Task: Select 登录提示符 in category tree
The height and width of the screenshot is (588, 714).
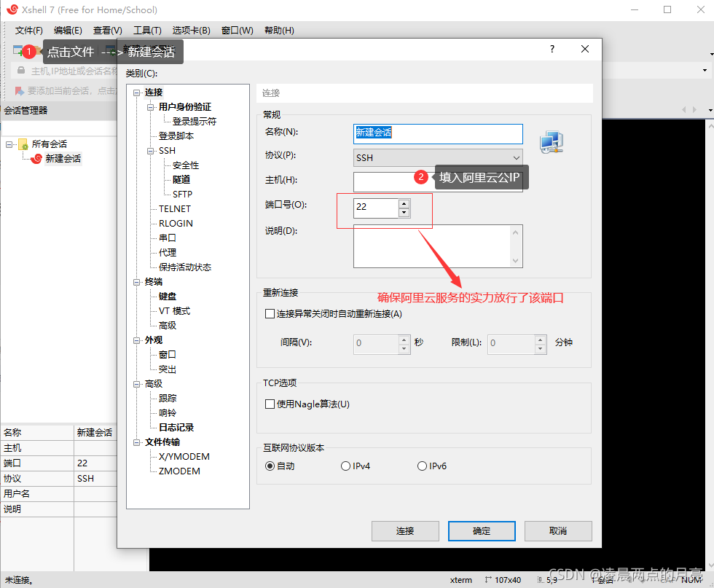Action: tap(195, 122)
